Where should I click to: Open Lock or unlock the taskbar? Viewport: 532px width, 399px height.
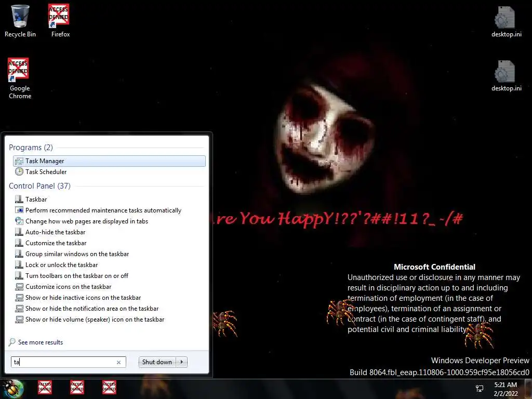(x=109, y=264)
